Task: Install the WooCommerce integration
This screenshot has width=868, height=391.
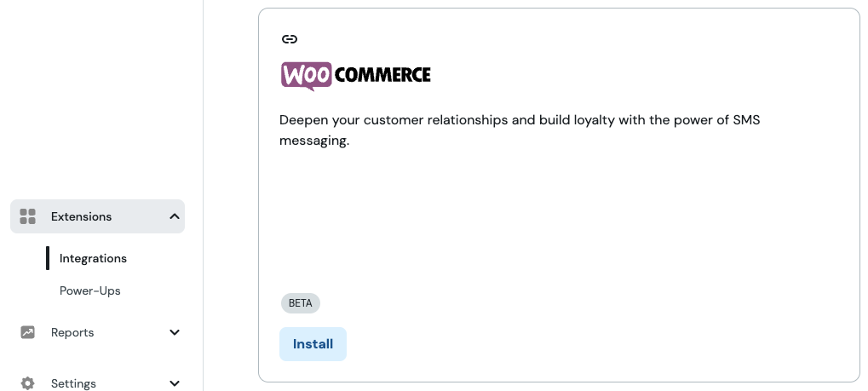Action: (313, 344)
